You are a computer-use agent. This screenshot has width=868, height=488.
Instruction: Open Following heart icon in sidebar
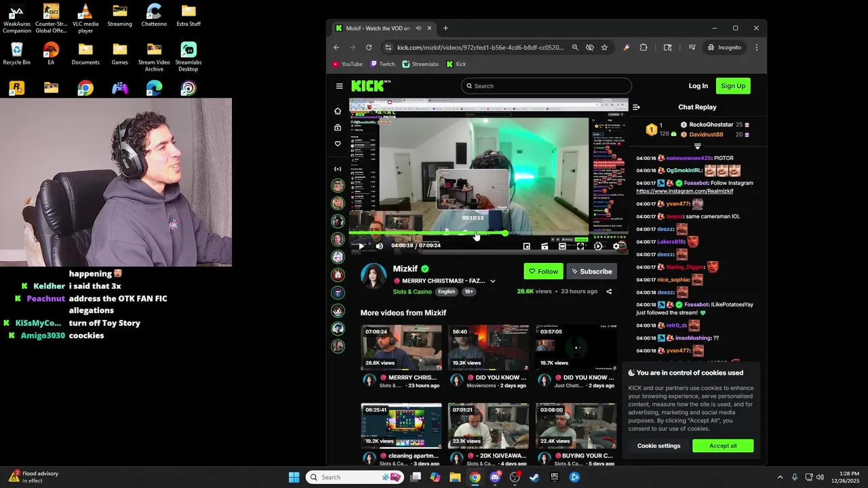[338, 144]
